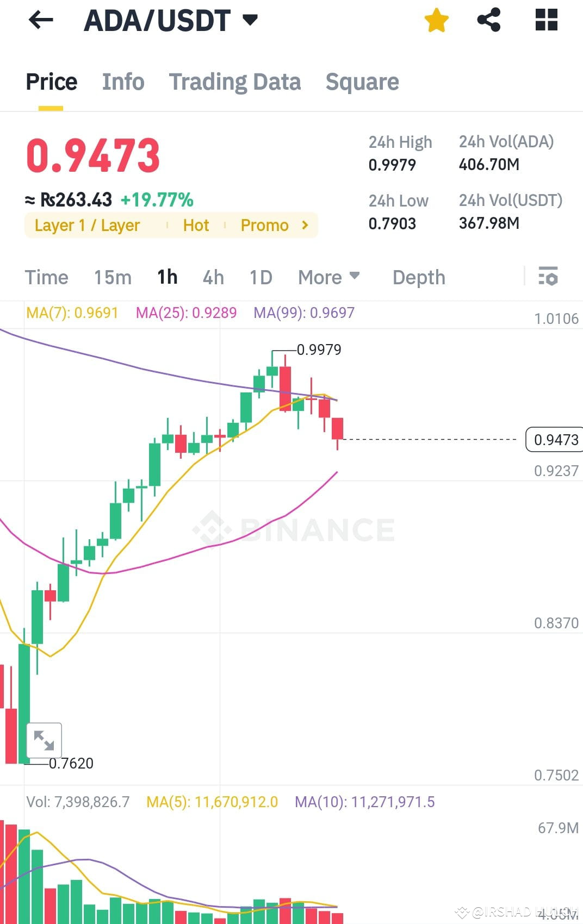Select the Time interval option

[x=47, y=277]
